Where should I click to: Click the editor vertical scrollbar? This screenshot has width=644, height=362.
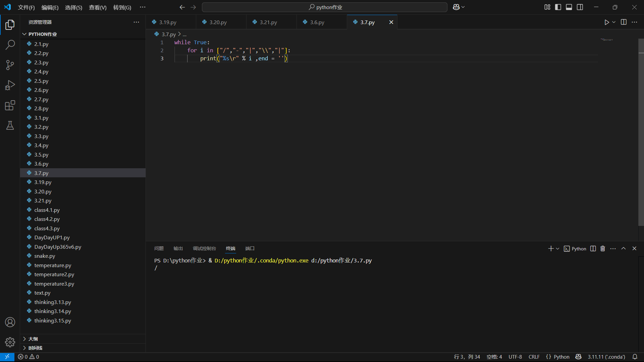(641, 134)
